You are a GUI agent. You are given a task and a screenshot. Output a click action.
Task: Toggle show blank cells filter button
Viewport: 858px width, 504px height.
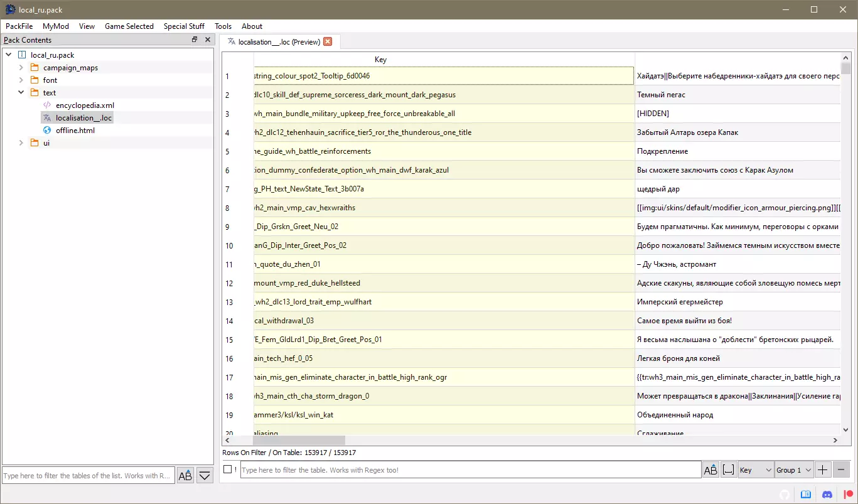729,469
